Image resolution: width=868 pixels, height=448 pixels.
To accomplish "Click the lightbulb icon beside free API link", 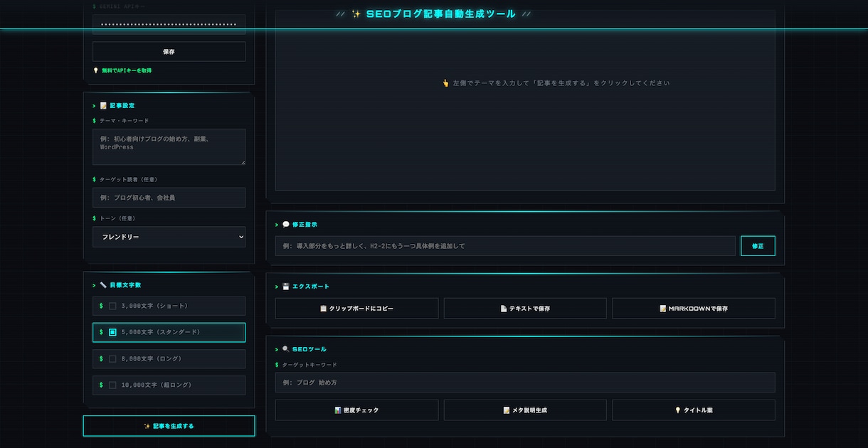I will 96,71.
